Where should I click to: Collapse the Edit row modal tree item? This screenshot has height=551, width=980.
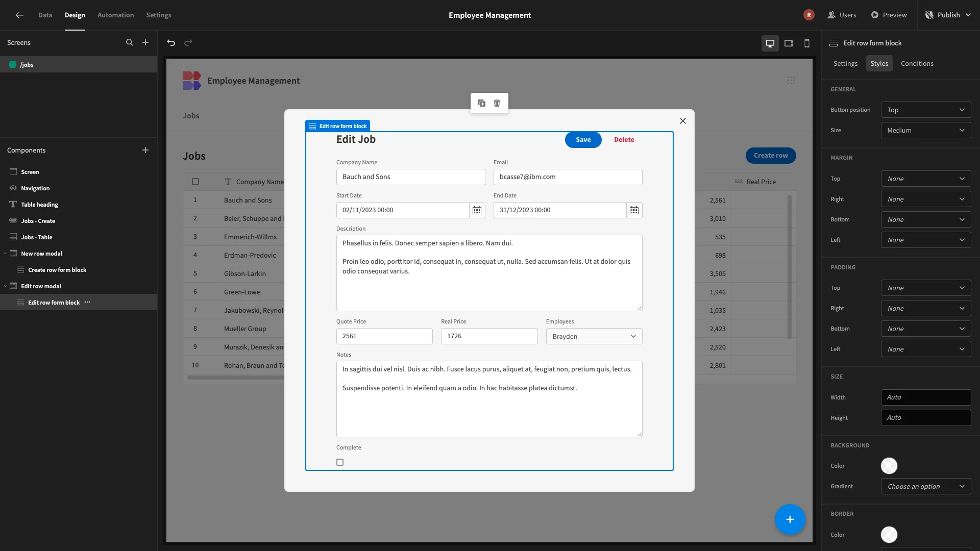point(6,286)
